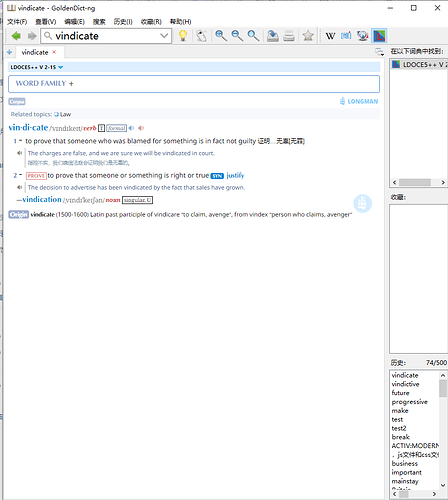Screen dimensions: 448x500
Task: Open the tab list dropdown button
Action: pos(379,52)
